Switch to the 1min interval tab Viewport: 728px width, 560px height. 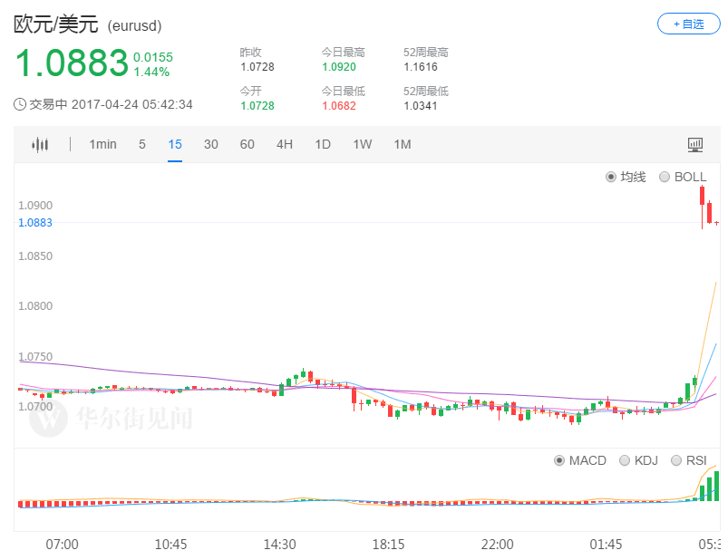point(102,144)
